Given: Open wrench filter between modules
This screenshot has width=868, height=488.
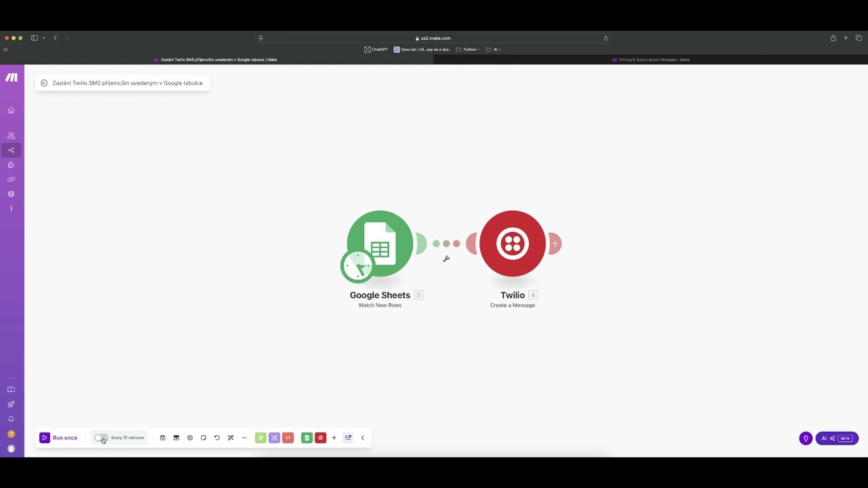Looking at the screenshot, I should click(446, 258).
